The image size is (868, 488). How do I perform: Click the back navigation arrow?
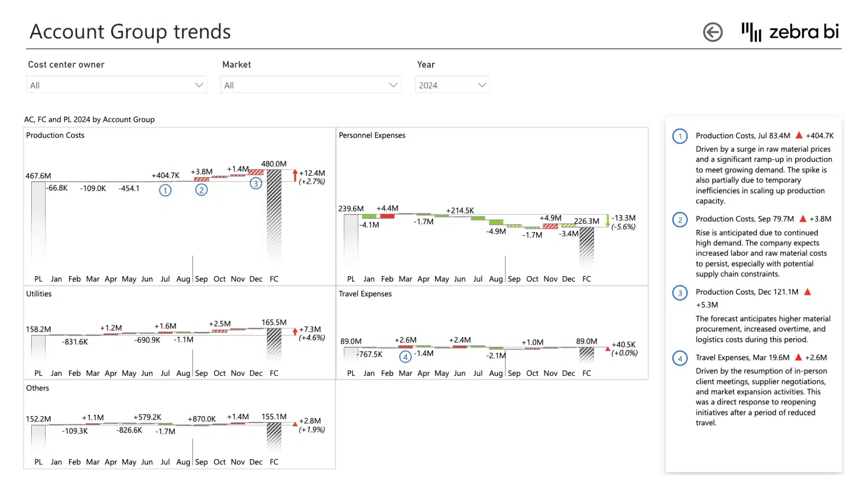713,32
